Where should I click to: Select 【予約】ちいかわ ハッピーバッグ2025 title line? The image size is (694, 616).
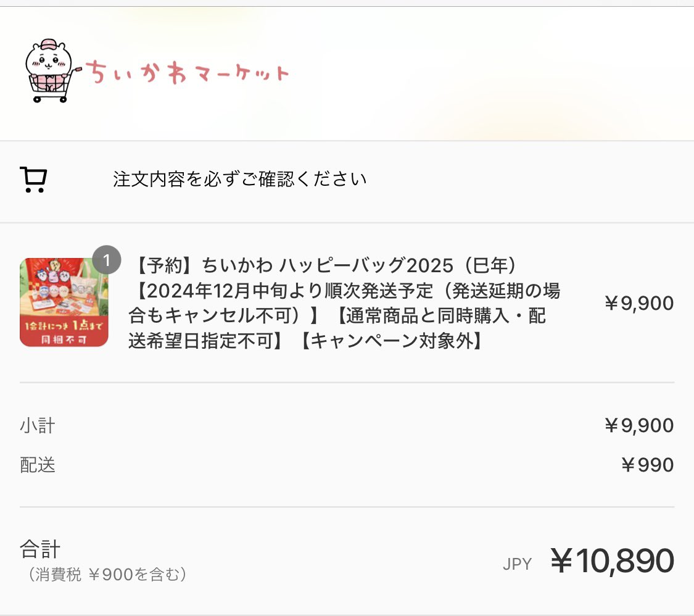pos(325,265)
